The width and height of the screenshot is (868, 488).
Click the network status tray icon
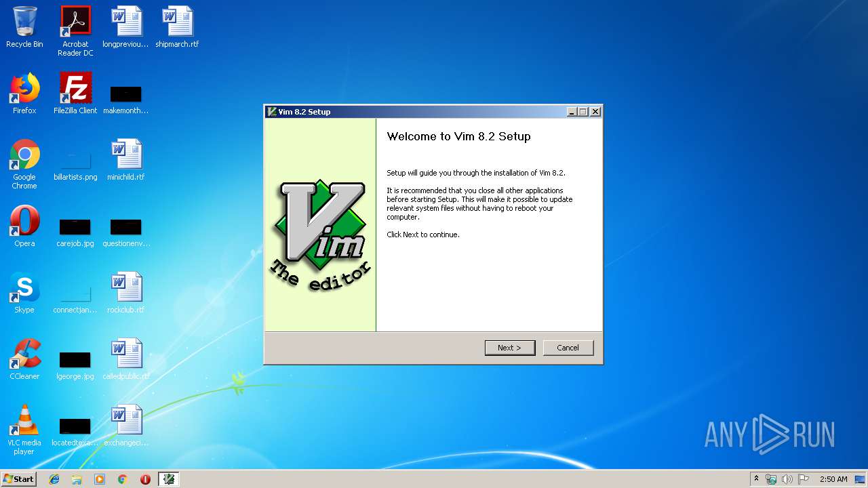pyautogui.click(x=771, y=479)
